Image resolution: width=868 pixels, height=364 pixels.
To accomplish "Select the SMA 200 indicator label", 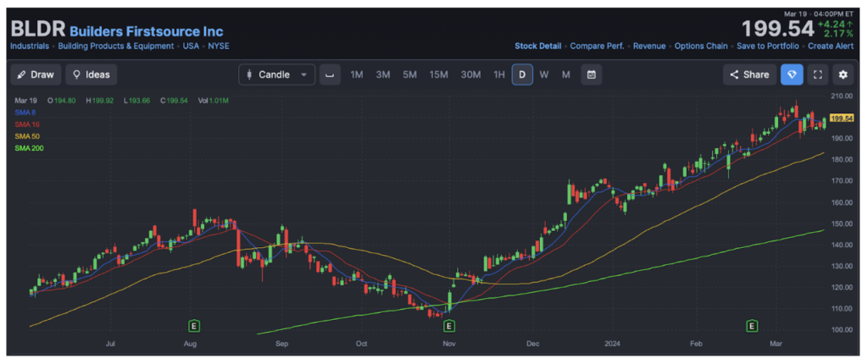I will 29,148.
